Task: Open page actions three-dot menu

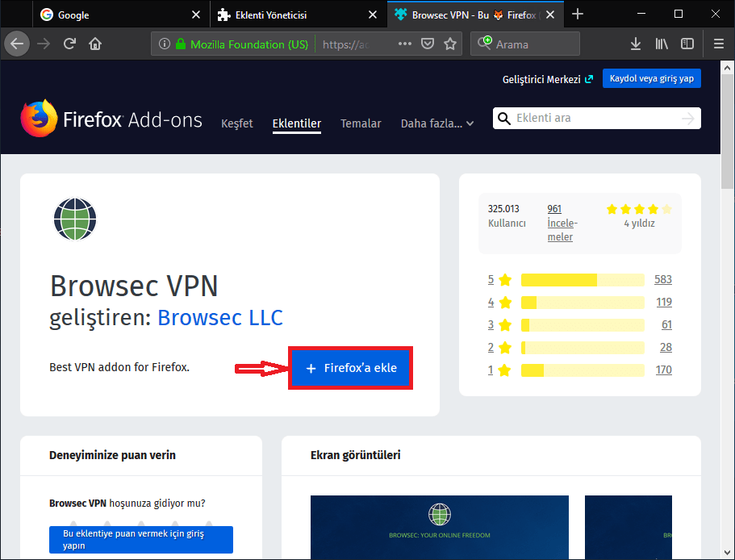Action: coord(404,44)
